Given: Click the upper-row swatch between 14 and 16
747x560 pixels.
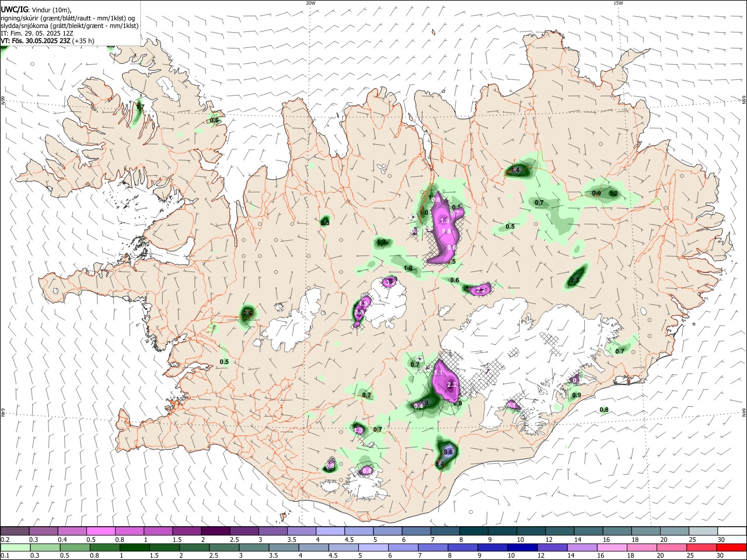Looking at the screenshot, I should pos(587,531).
